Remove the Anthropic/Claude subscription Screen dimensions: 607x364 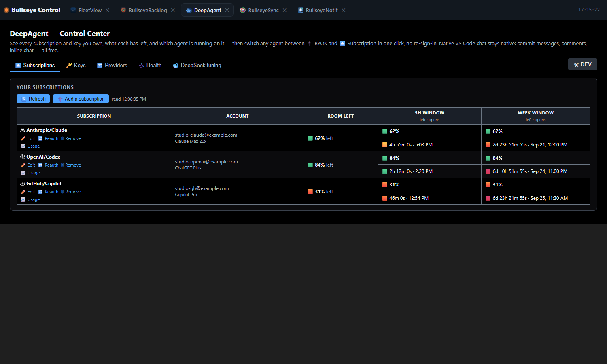71,138
